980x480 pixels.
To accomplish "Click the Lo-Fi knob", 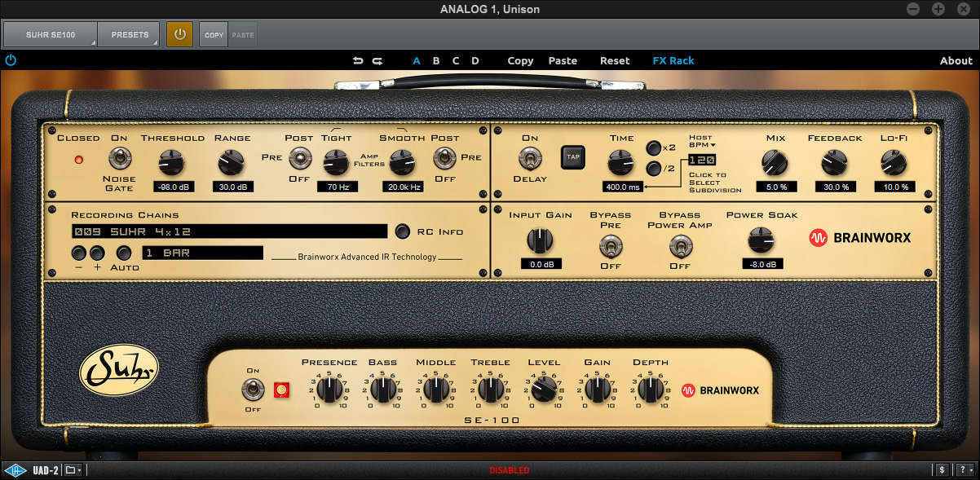I will [x=894, y=163].
